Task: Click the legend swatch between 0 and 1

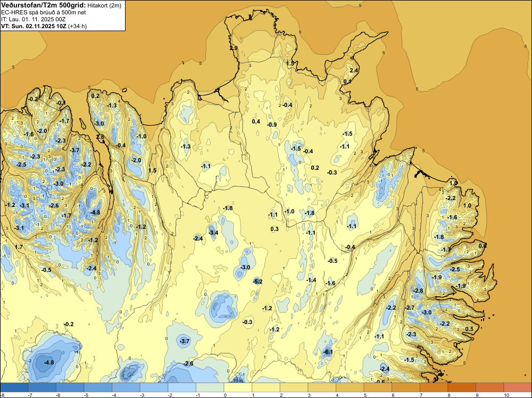Action: (238, 387)
